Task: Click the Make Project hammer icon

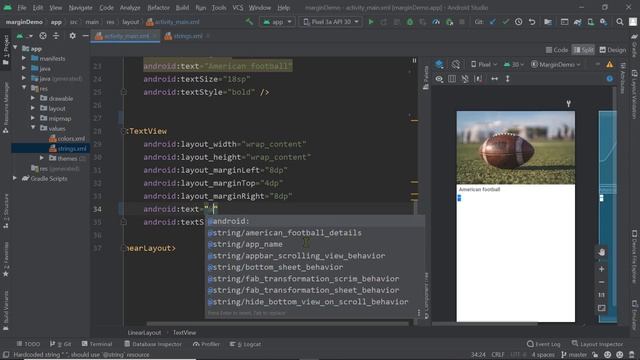Action: [x=249, y=22]
